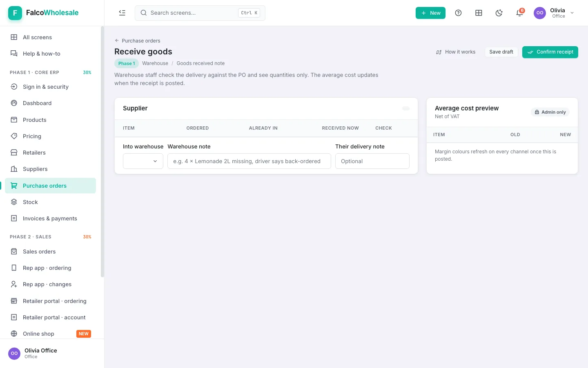Open the Into warehouse dropdown
Screen dimensions: 588x368
coord(143,161)
